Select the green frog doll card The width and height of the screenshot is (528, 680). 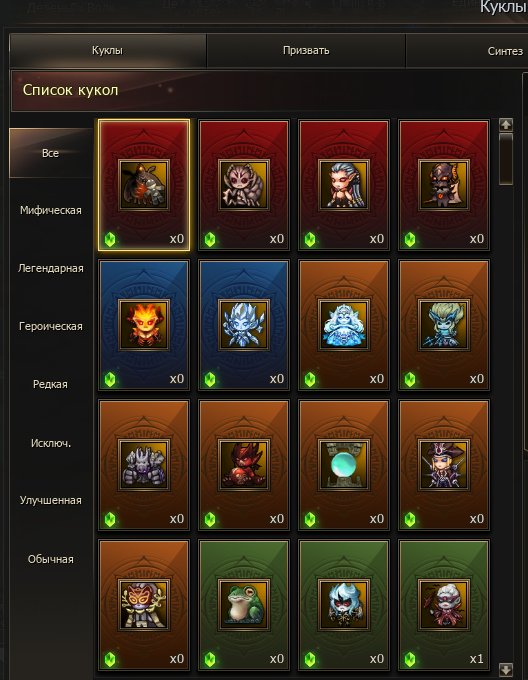[x=244, y=605]
